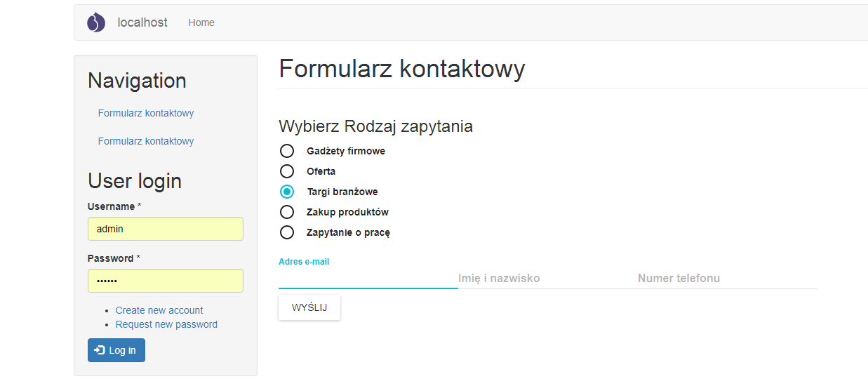Screen dimensions: 868x379
Task: Open second Formularz kontaktowy navigation link
Action: click(x=146, y=141)
